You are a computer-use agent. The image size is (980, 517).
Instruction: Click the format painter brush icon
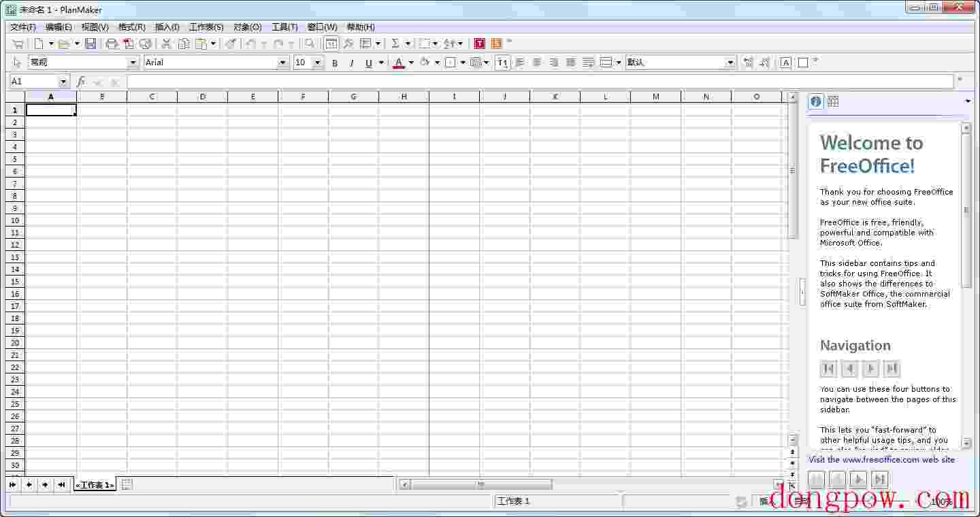click(x=231, y=44)
